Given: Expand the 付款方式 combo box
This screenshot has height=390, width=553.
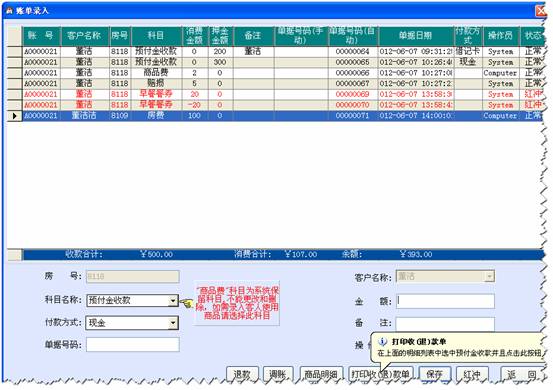Looking at the screenshot, I should [x=173, y=323].
